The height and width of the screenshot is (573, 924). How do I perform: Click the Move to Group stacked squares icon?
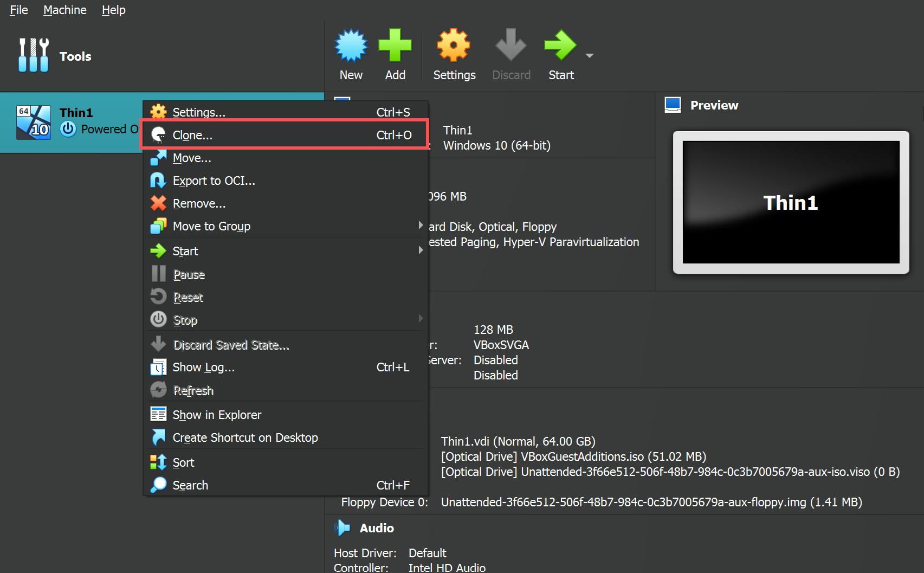click(158, 226)
